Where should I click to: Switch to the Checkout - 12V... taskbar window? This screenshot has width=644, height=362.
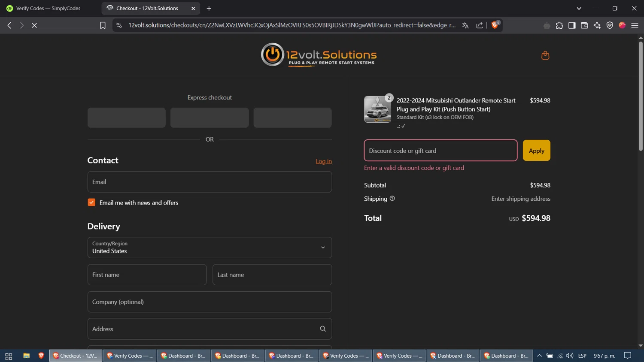tap(76, 356)
